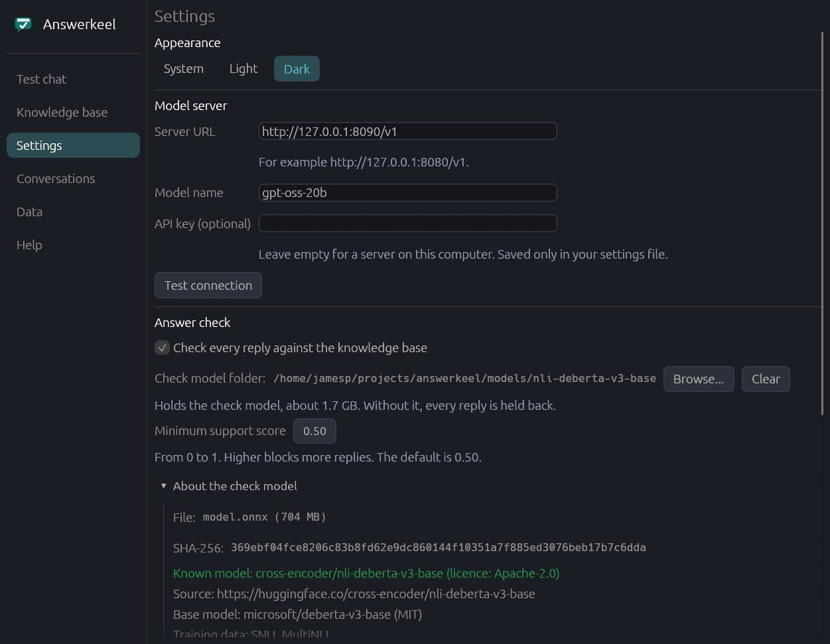
Task: Select the Dark appearance option
Action: point(297,69)
